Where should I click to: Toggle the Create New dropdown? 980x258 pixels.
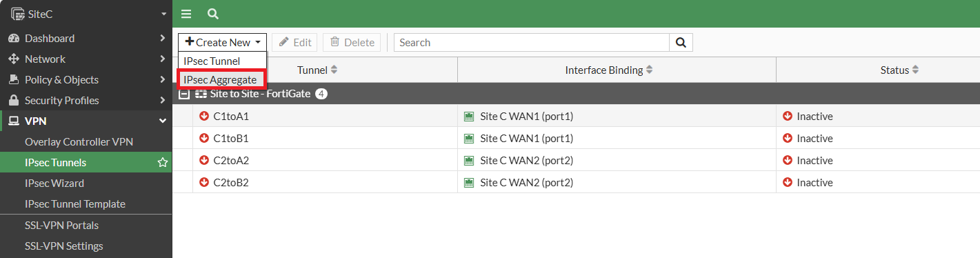tap(222, 42)
